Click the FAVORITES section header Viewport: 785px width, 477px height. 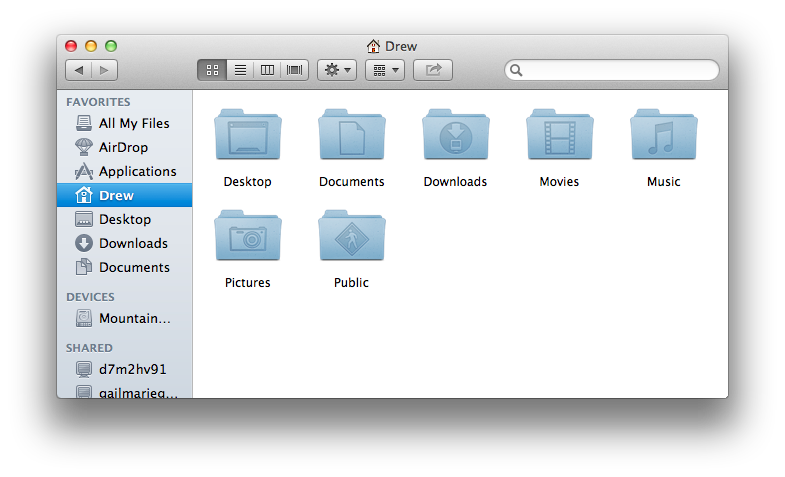click(x=98, y=102)
